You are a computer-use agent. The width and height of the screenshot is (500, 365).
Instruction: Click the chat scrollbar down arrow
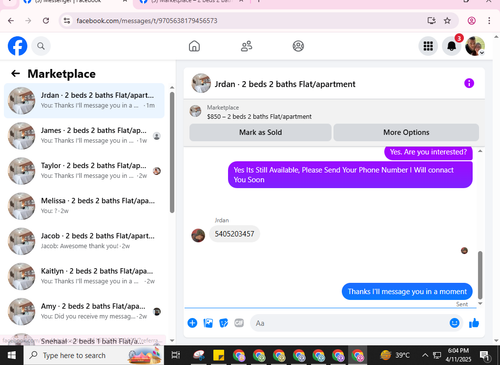coord(480,303)
